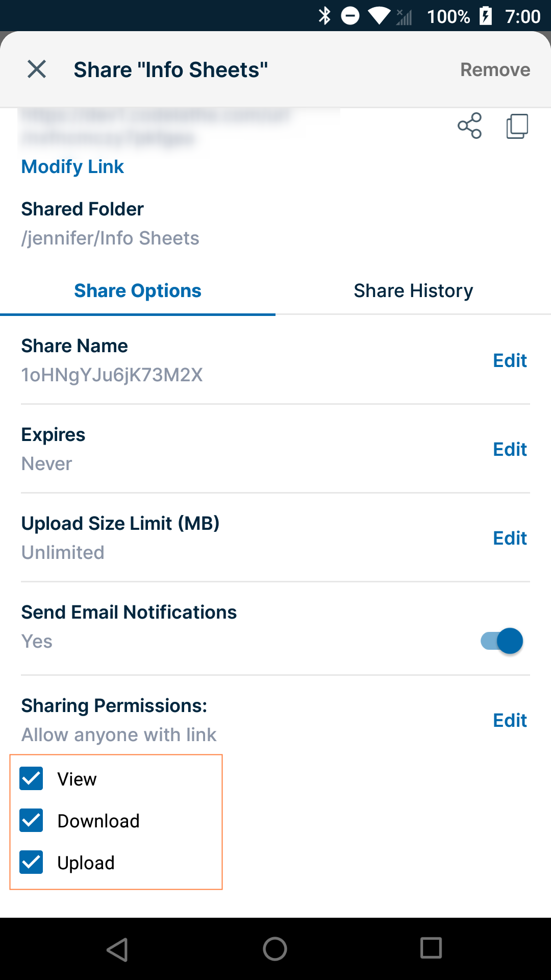Tap the Wi-Fi status icon
Screen dimensions: 551x980
379,16
